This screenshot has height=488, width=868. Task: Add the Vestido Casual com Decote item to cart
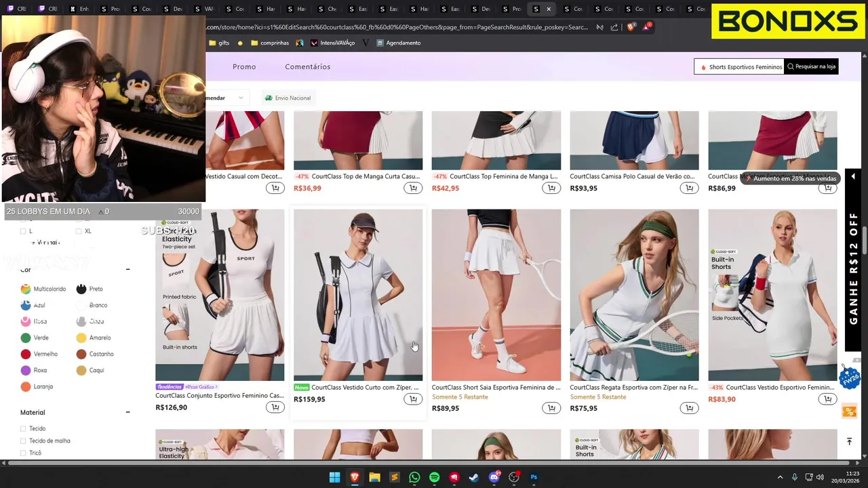275,188
